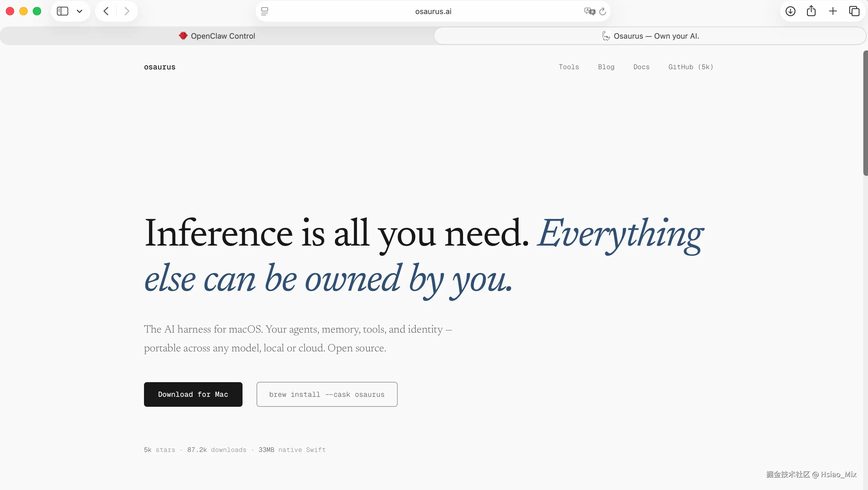Click the osaurus.ai address field
The height and width of the screenshot is (490, 868).
coord(433,11)
